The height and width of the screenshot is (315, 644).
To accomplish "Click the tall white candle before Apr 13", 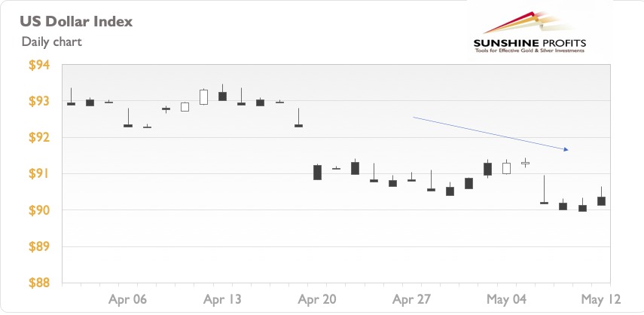I will (203, 97).
